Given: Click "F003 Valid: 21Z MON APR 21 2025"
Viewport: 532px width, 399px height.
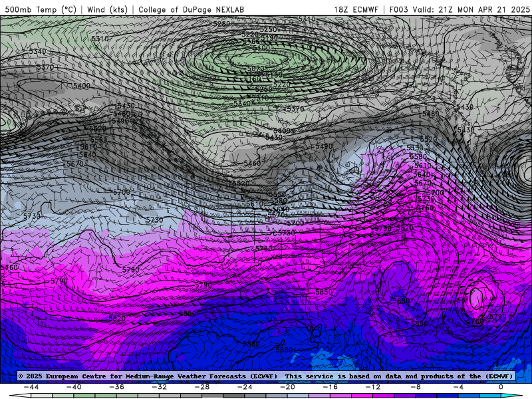Looking at the screenshot, I should click(460, 9).
